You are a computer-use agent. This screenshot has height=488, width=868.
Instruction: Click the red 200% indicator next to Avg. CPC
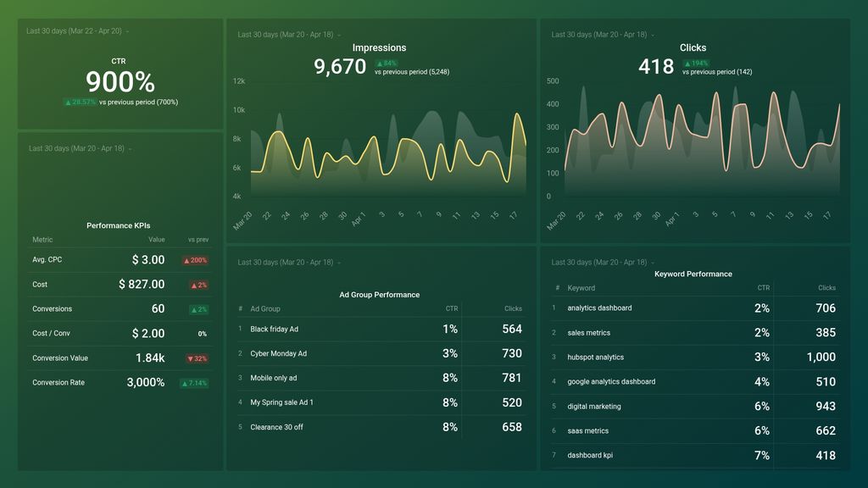click(198, 260)
